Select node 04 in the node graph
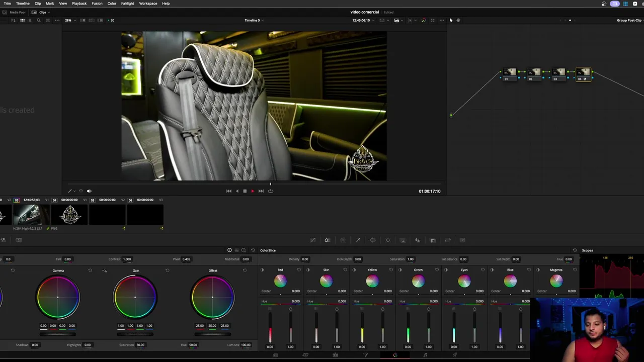The height and width of the screenshot is (362, 644). [x=583, y=74]
